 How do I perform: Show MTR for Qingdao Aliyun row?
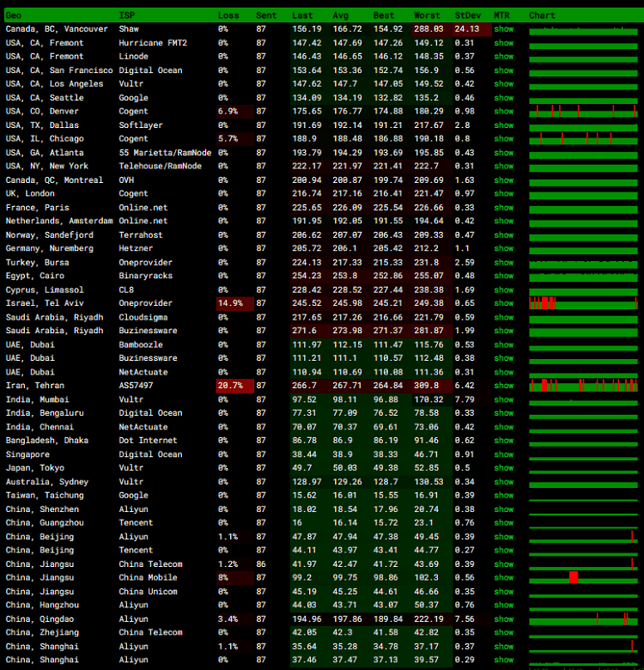(x=504, y=618)
